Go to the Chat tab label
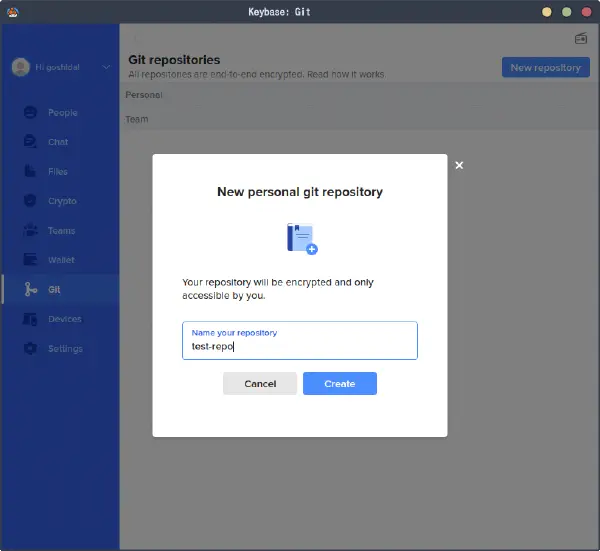 pos(58,142)
